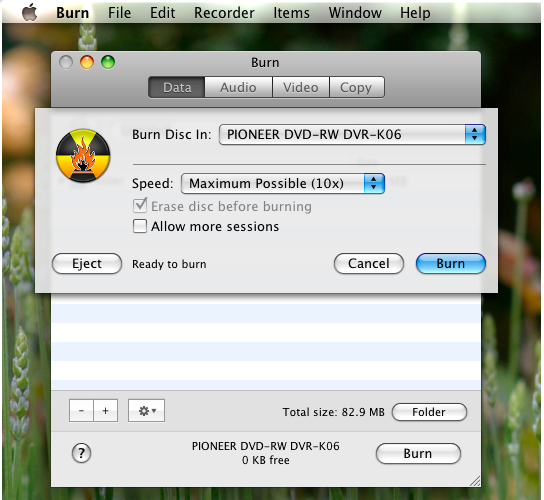
Task: Switch to the Audio tab
Action: pos(238,87)
